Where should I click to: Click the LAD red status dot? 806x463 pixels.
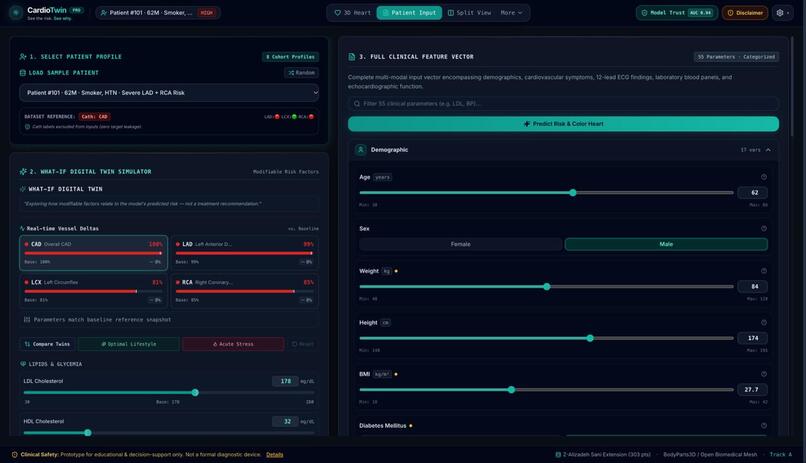point(277,117)
